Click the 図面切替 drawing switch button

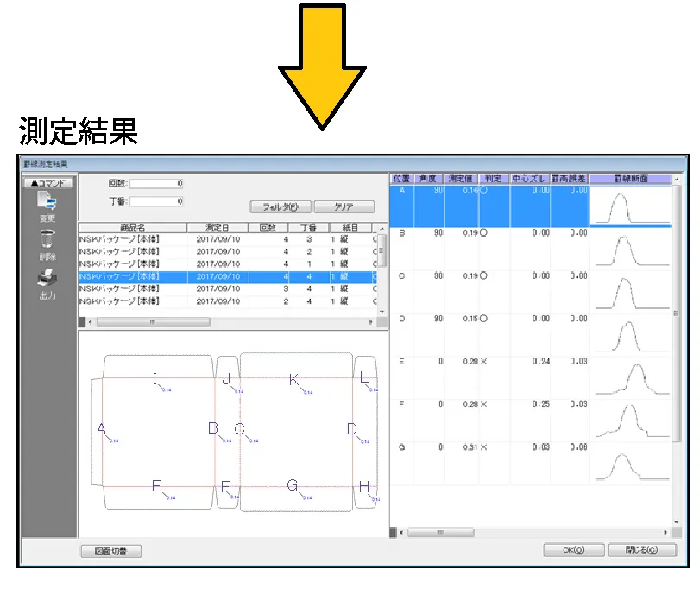(110, 551)
